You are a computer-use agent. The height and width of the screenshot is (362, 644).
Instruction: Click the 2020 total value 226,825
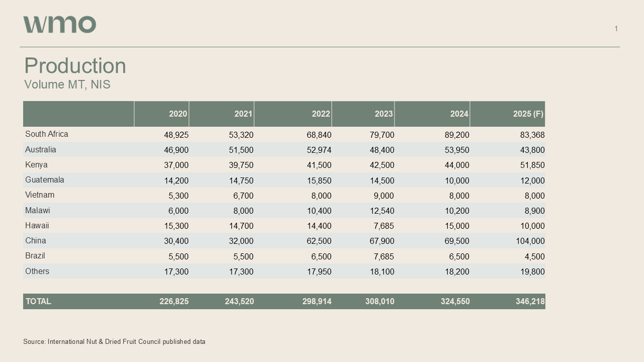pyautogui.click(x=174, y=302)
